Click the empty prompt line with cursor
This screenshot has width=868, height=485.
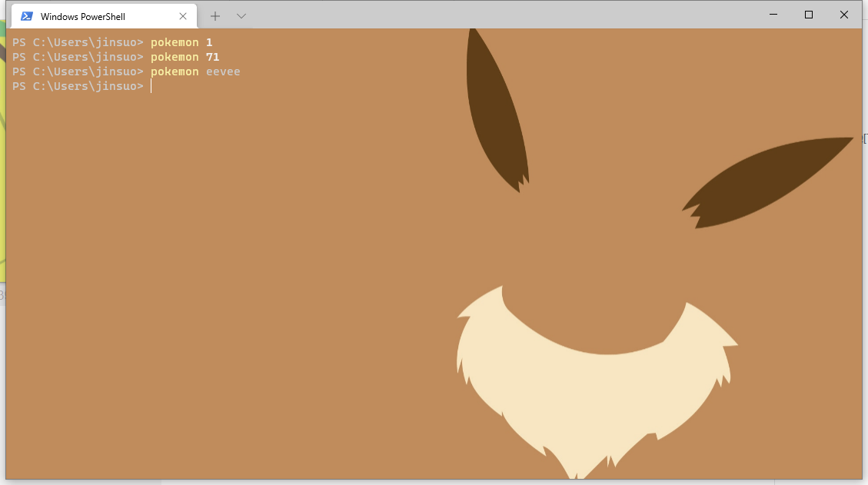click(82, 86)
